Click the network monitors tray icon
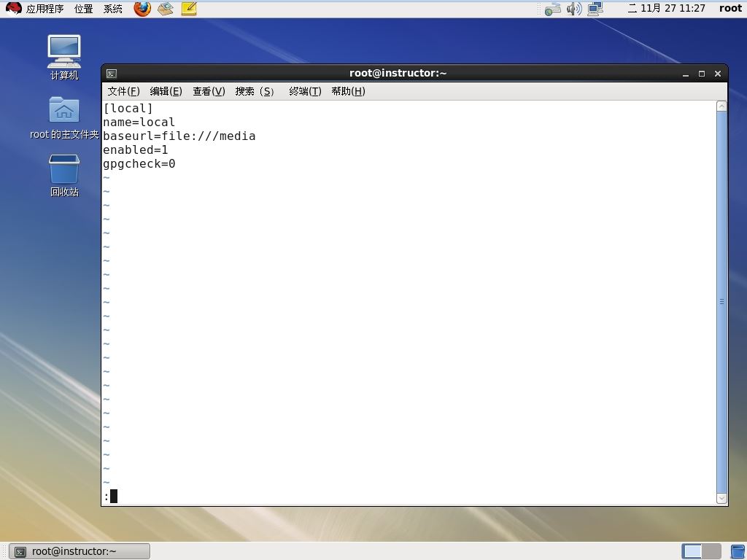The width and height of the screenshot is (747, 560). [x=595, y=9]
